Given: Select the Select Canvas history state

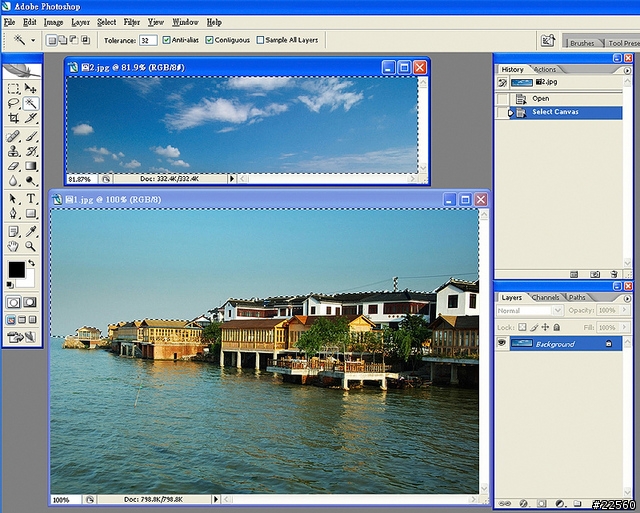Looking at the screenshot, I should coord(559,112).
